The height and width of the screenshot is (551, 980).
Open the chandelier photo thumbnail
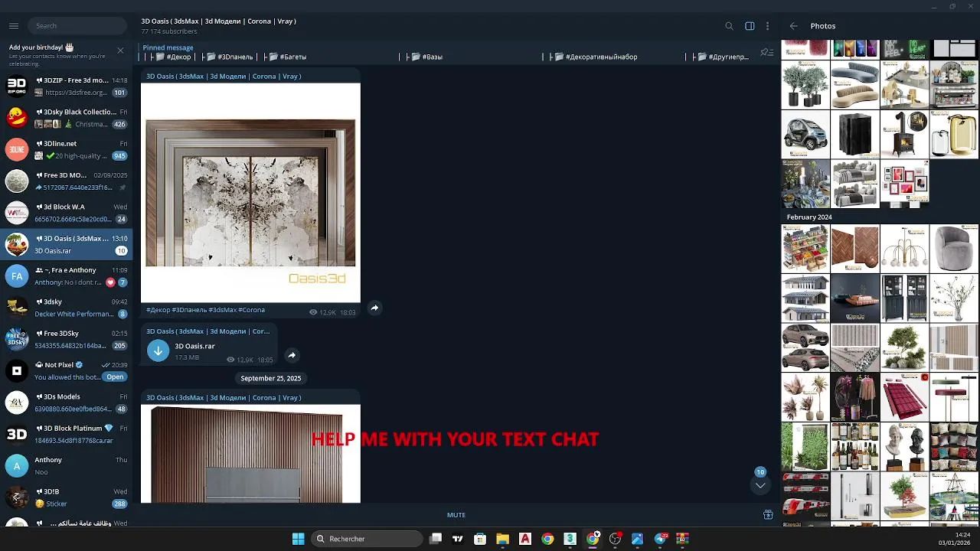pos(904,248)
